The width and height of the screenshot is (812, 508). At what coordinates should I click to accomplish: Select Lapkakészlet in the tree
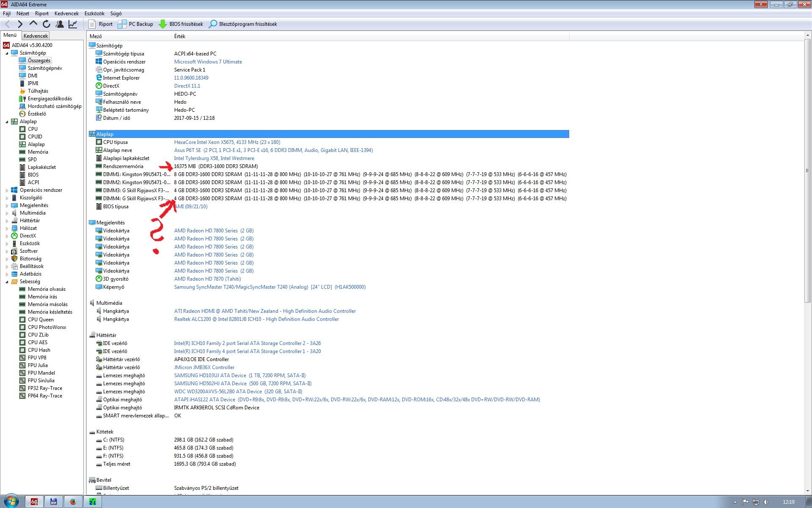point(42,167)
